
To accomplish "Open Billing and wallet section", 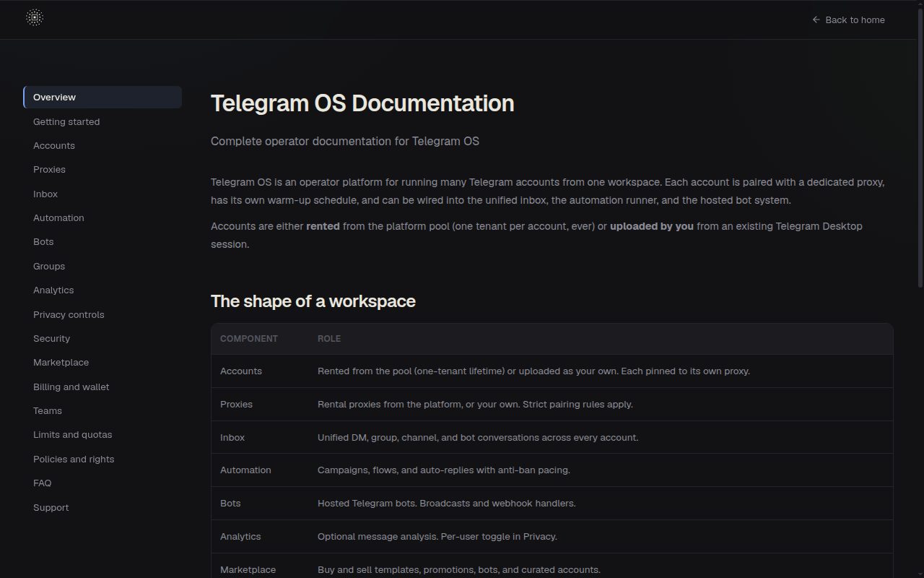I will pyautogui.click(x=103, y=387).
